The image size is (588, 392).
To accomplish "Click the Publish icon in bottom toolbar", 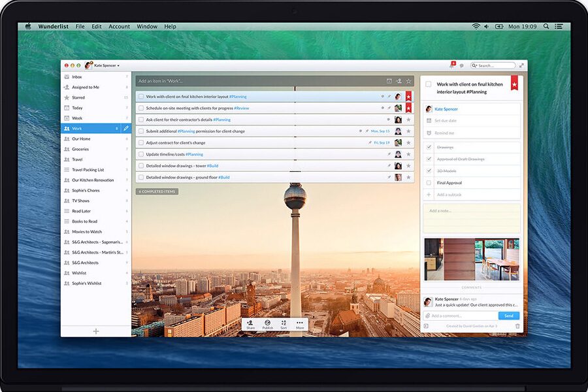I will tap(267, 325).
